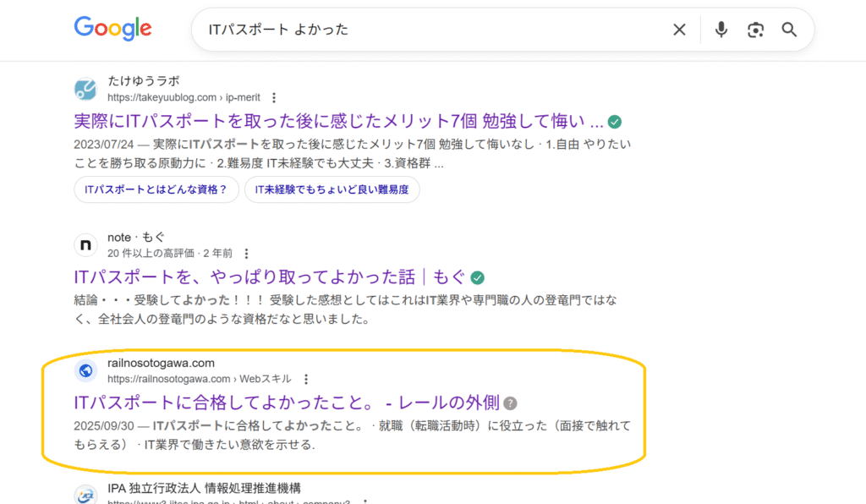Select the ITパスポートとはどんな資格？ chip
The image size is (866, 504).
click(156, 190)
